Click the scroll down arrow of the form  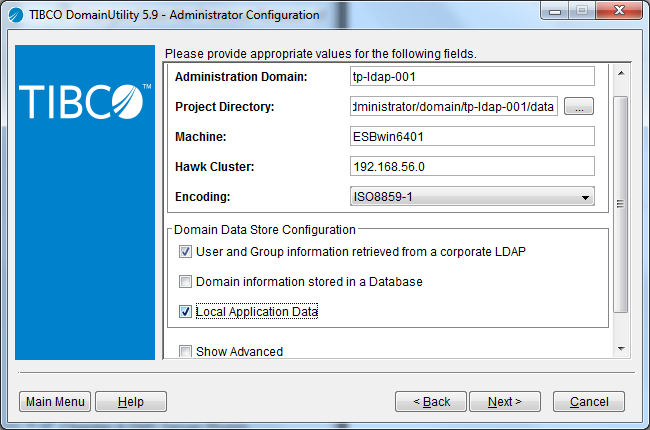point(621,348)
